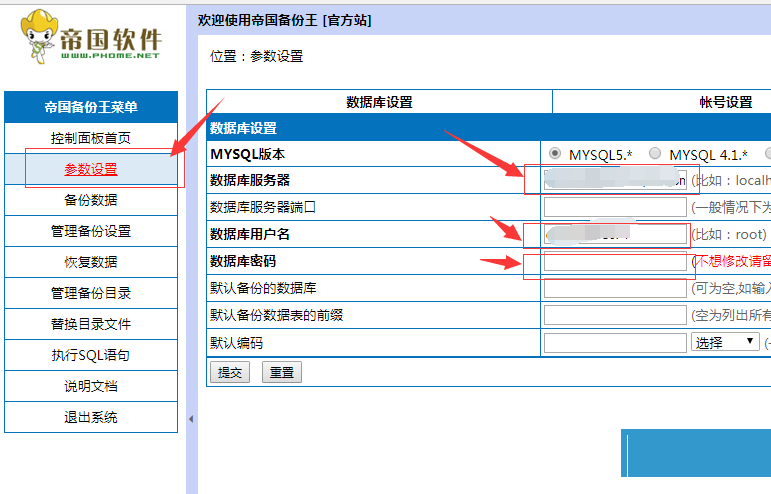
Task: Select the MYSQL 4.1.* radio button
Action: click(x=655, y=154)
